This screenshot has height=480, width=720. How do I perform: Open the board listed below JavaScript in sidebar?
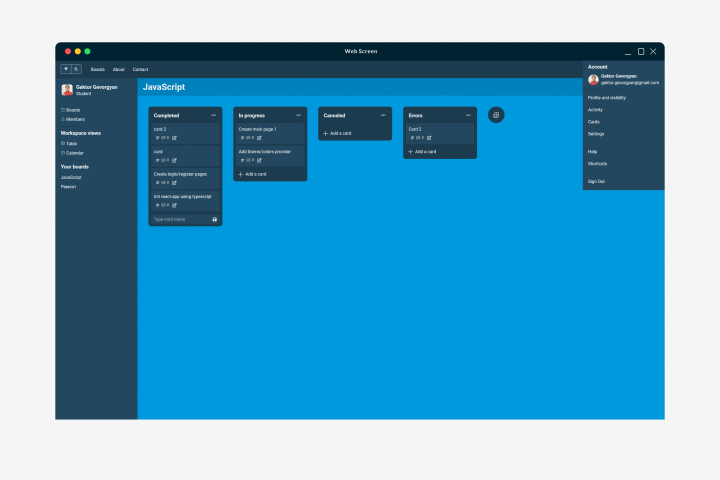pos(68,186)
